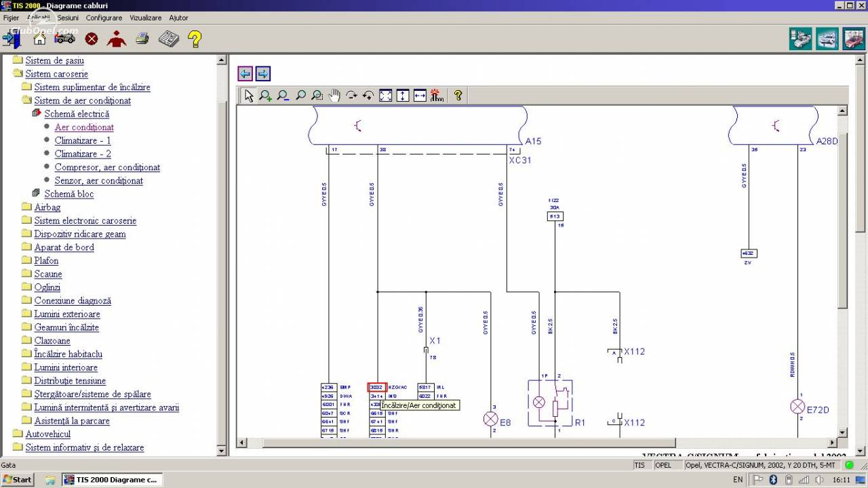Open the newspaper news icon
Image resolution: width=868 pixels, height=488 pixels.
(x=169, y=39)
